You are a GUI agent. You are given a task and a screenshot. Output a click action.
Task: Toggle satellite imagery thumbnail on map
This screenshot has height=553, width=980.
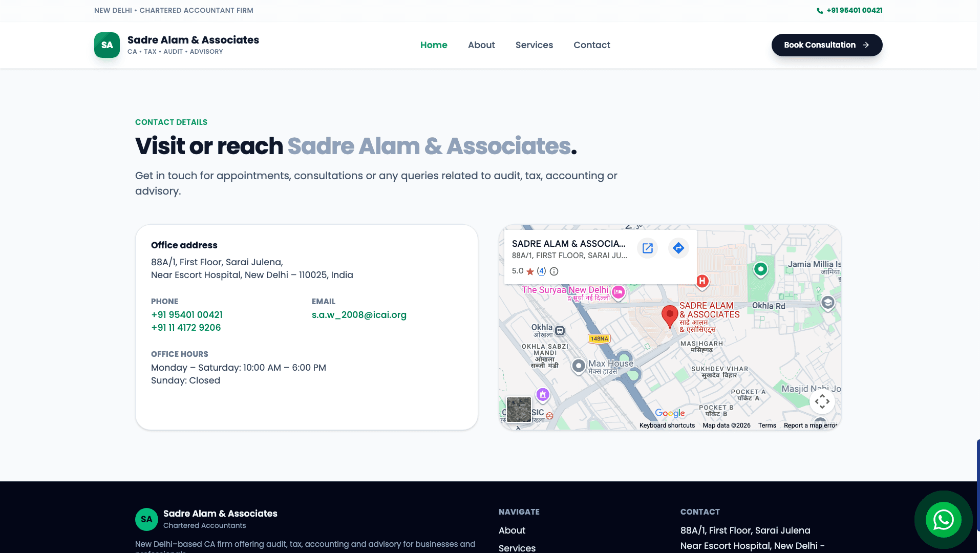tap(519, 410)
